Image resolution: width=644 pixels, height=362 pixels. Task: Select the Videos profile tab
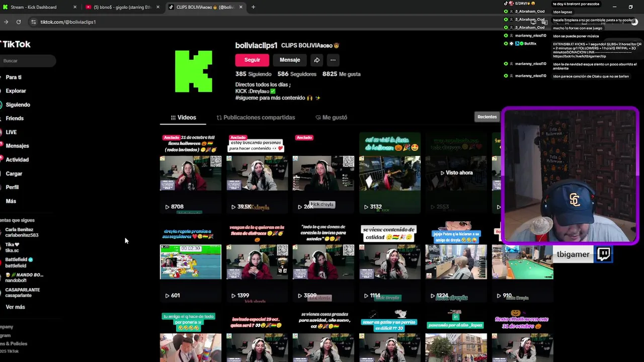pyautogui.click(x=183, y=118)
